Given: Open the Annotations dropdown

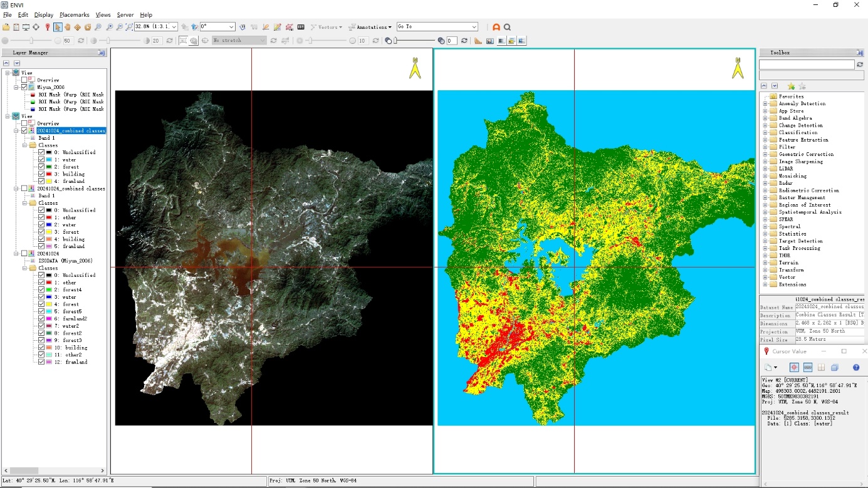Looking at the screenshot, I should pyautogui.click(x=370, y=27).
